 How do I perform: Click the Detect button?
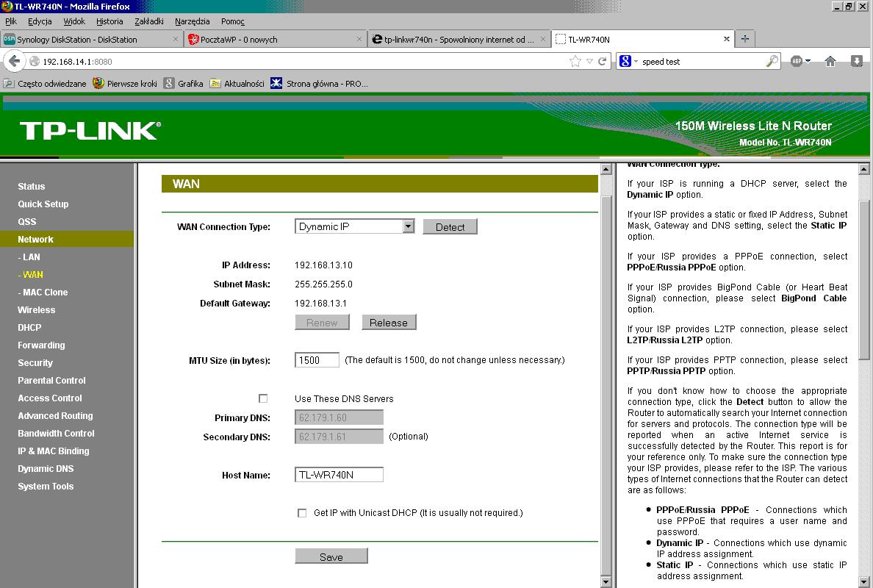point(450,226)
